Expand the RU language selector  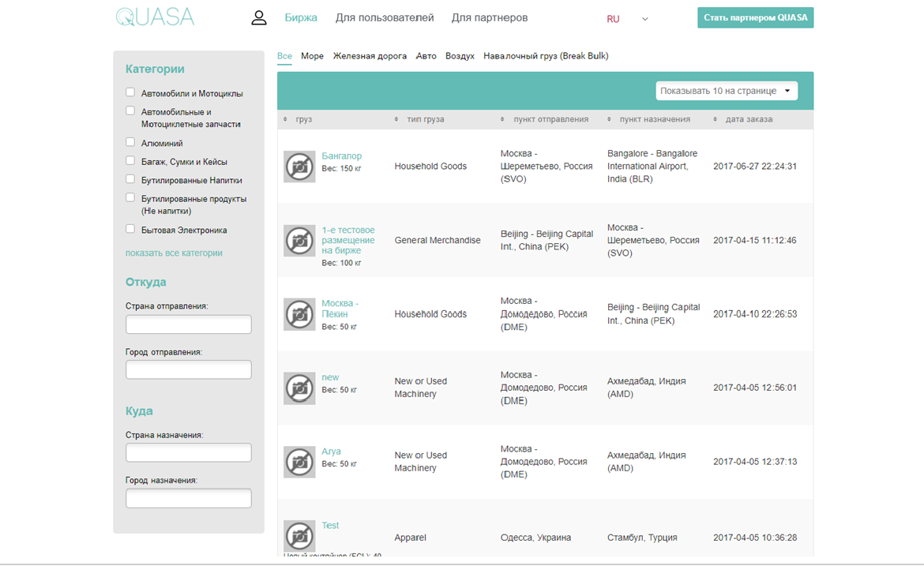click(628, 19)
